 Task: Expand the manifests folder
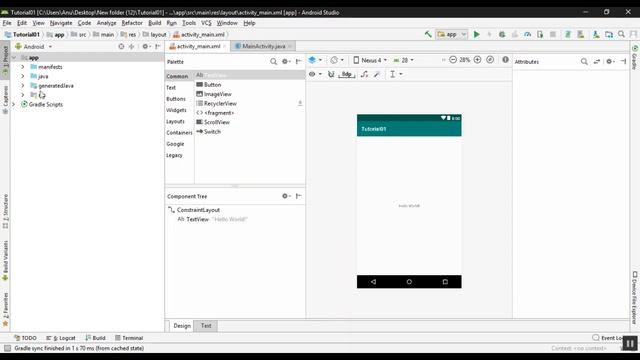[x=23, y=67]
